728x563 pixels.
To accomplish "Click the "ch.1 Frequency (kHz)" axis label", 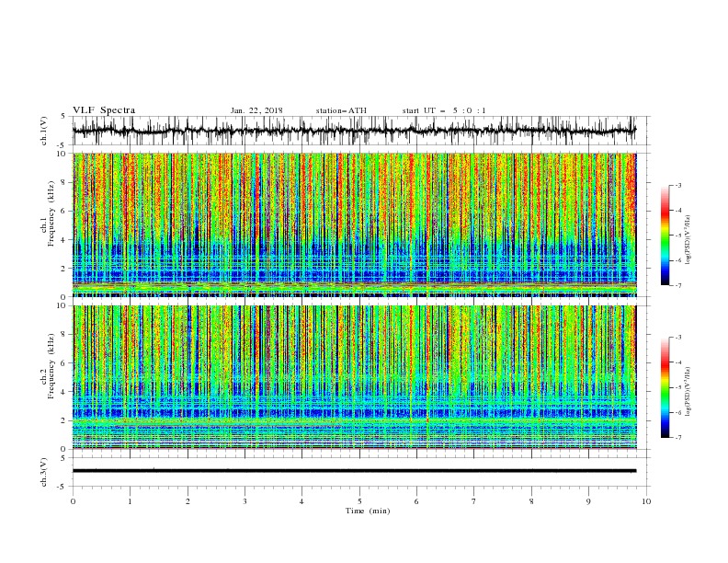I will (48, 213).
